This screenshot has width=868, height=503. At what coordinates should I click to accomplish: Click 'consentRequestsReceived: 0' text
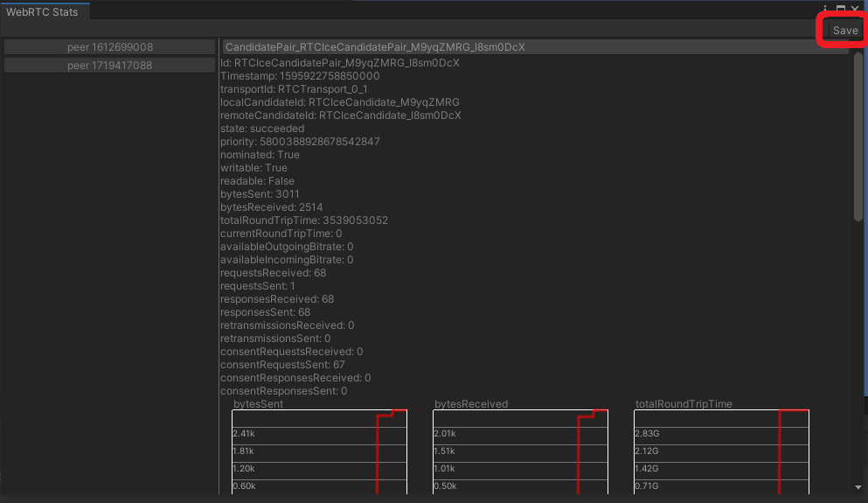[x=292, y=352]
